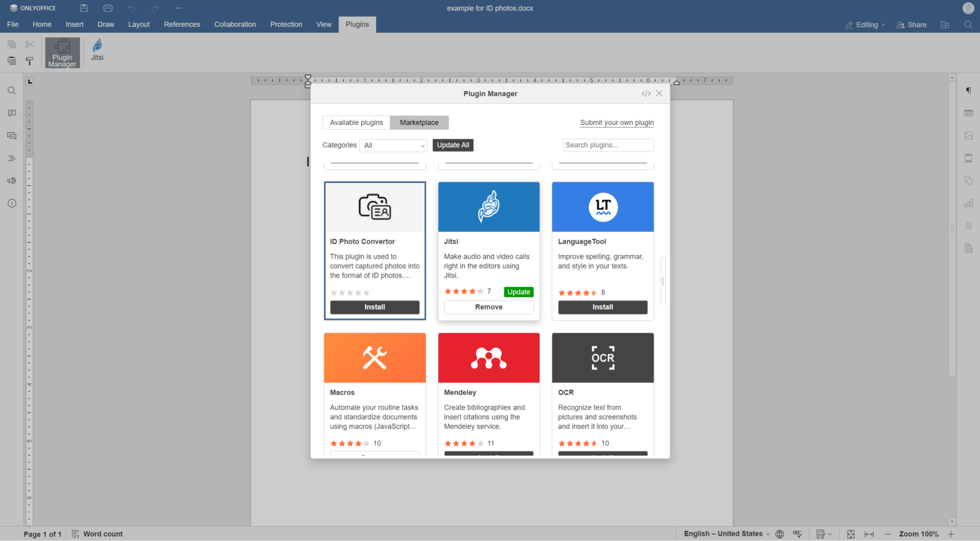
Task: Open the Plugin Manager
Action: pos(62,52)
